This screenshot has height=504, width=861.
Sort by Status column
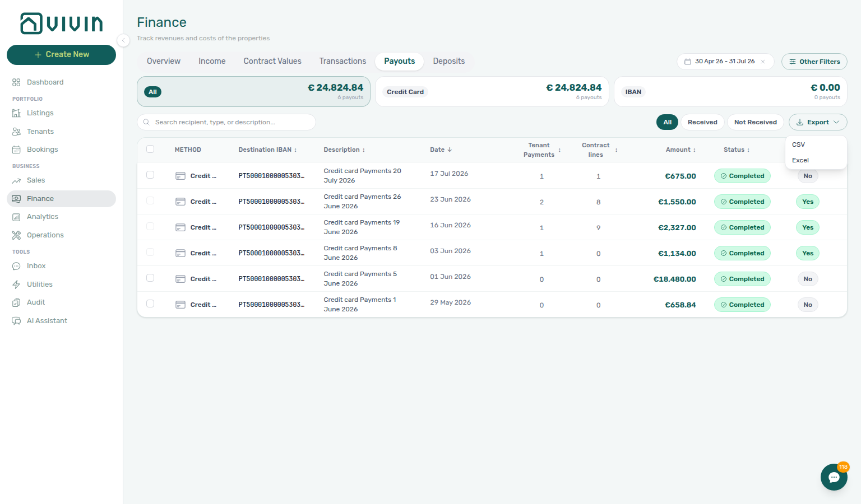pos(737,150)
